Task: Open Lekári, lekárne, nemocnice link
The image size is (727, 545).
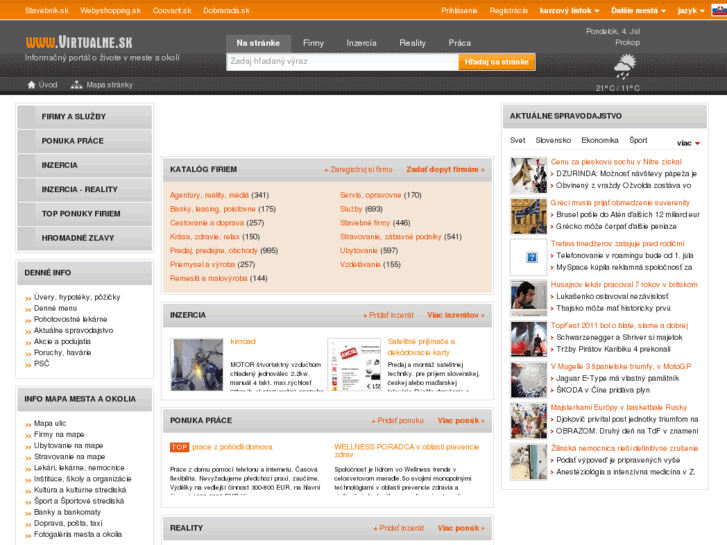Action: point(79,468)
